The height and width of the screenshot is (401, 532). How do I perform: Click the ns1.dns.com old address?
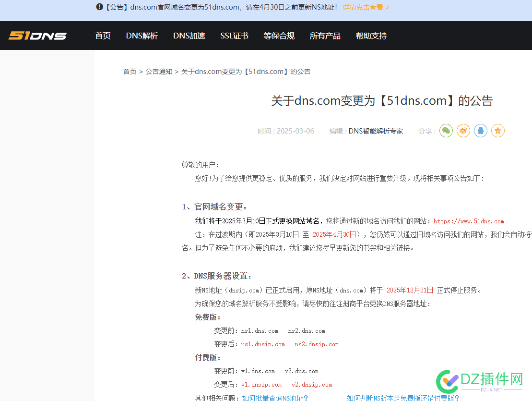coord(260,331)
